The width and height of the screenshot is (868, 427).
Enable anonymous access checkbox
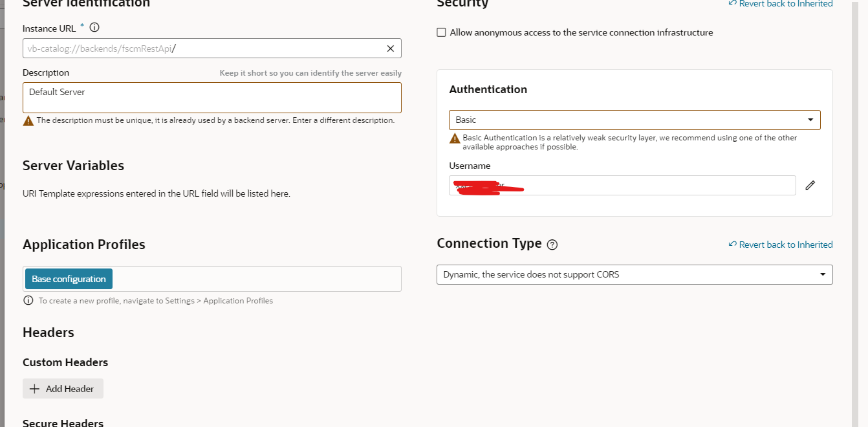(x=442, y=32)
